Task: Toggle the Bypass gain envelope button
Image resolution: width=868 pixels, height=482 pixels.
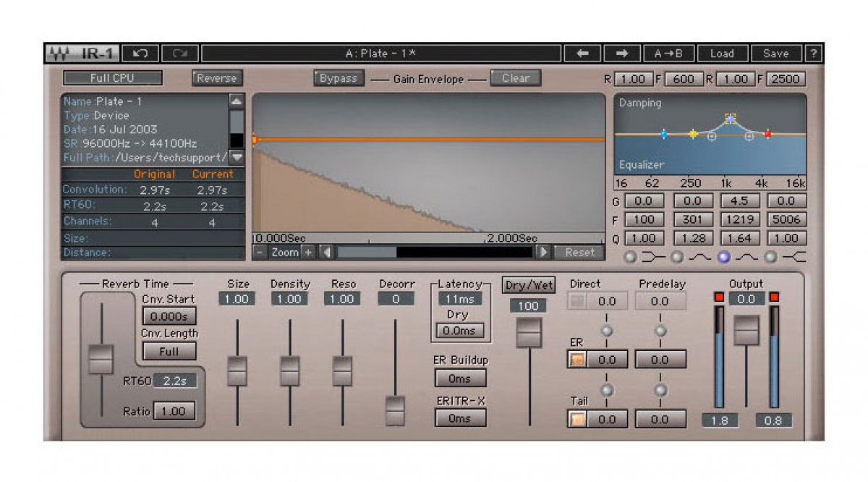Action: click(339, 78)
